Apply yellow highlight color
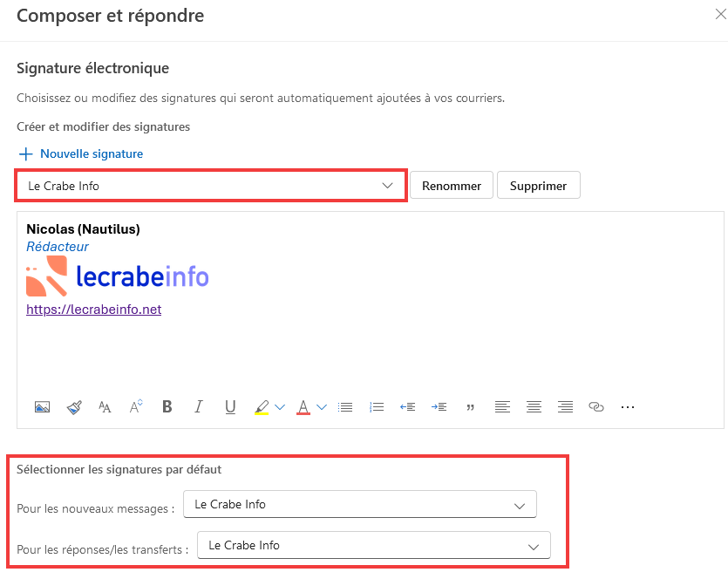Viewport: 728px width, 579px height. pos(262,408)
